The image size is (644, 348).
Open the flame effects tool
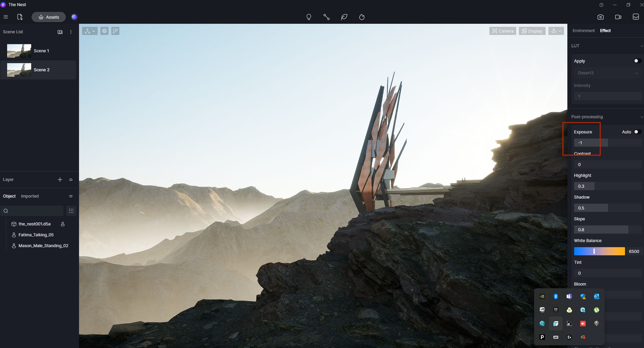[362, 17]
